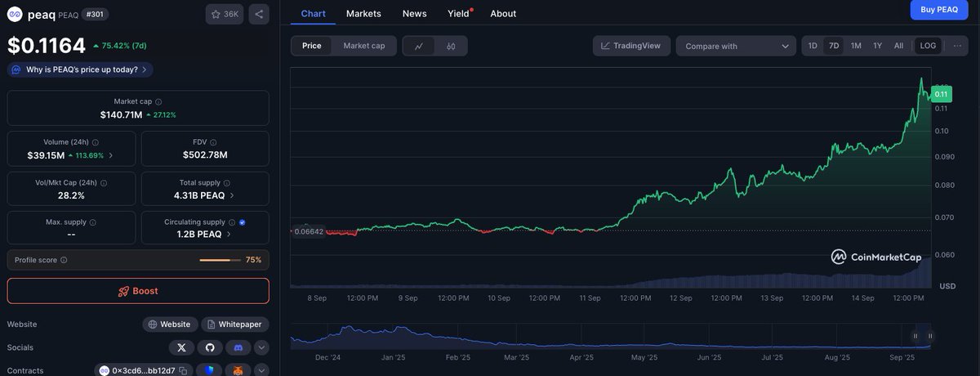Add token to MetaMask via fox icon
Image resolution: width=980 pixels, height=376 pixels.
(x=238, y=370)
